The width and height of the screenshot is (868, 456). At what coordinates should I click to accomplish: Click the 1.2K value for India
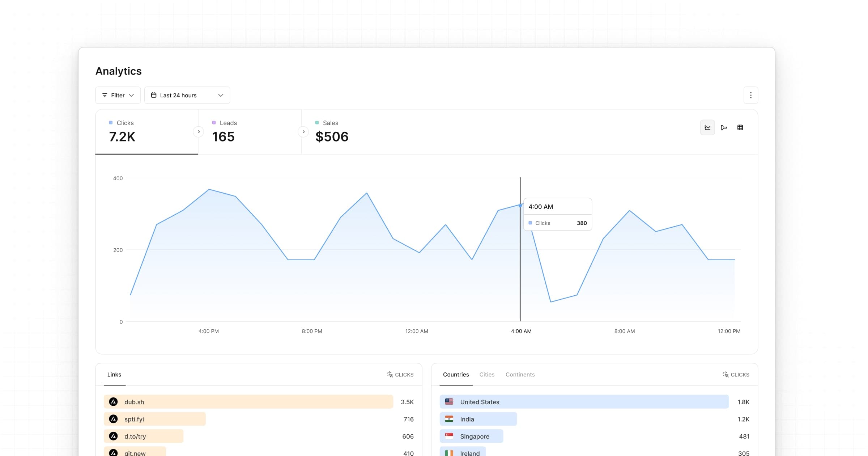point(744,419)
